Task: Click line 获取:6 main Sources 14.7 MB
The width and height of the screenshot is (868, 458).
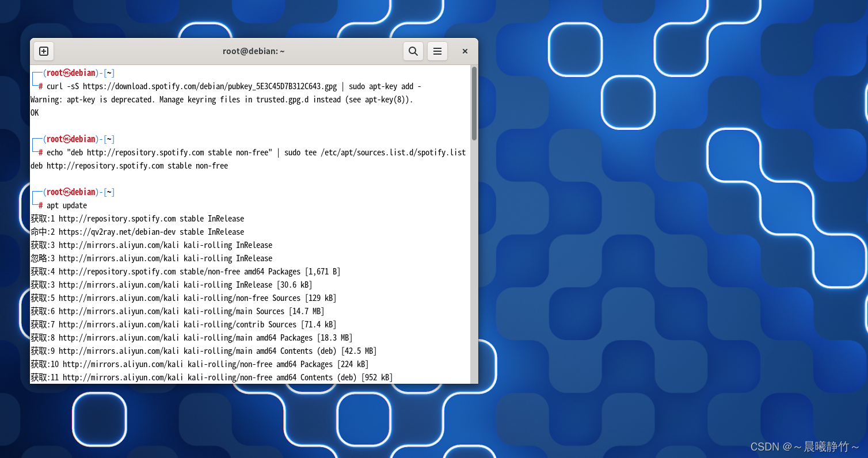Action: [177, 311]
